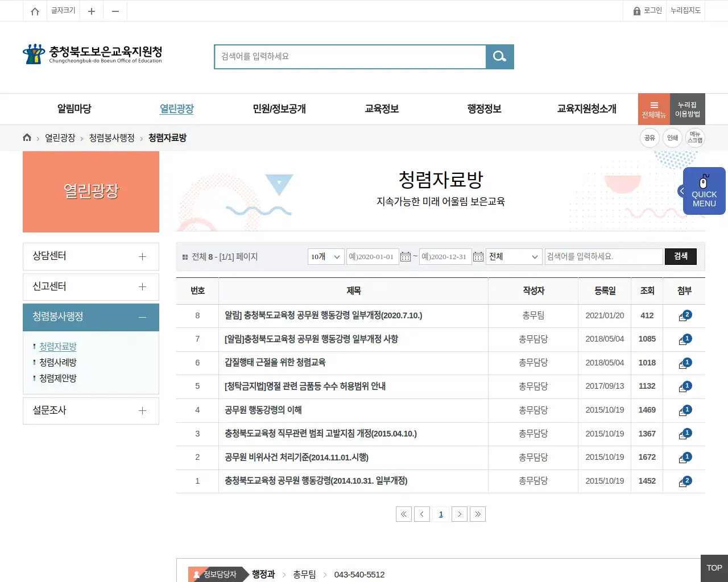Increase font size with the plus icon
The height and width of the screenshot is (582, 728).
91,11
